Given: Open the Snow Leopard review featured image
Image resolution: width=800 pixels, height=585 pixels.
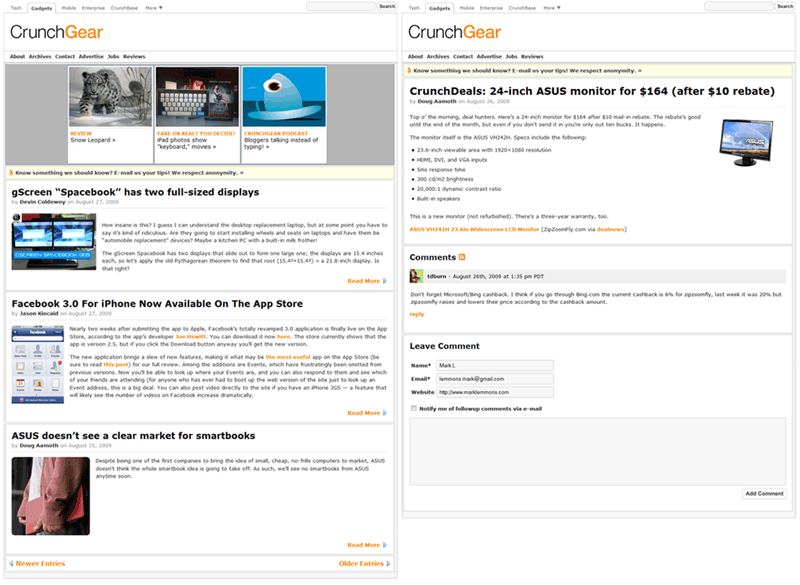Looking at the screenshot, I should [x=111, y=96].
